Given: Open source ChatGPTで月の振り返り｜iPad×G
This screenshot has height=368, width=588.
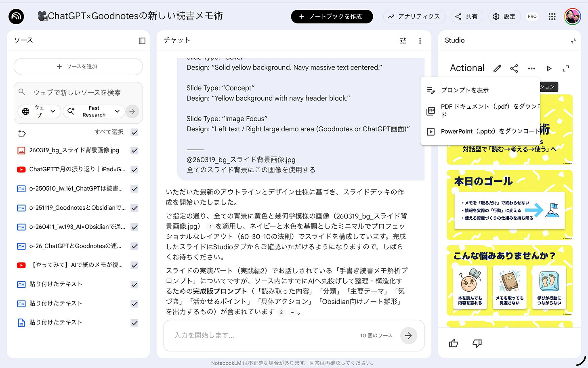Looking at the screenshot, I should point(77,170).
